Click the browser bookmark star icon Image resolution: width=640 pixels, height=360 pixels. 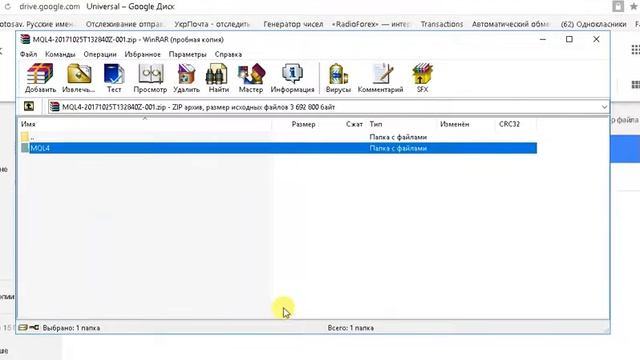point(633,7)
